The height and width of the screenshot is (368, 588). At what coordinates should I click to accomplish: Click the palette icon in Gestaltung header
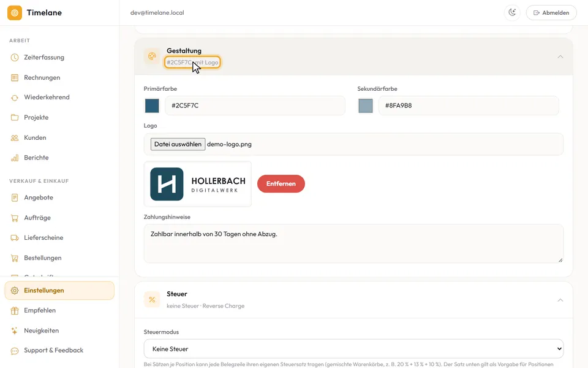point(152,56)
